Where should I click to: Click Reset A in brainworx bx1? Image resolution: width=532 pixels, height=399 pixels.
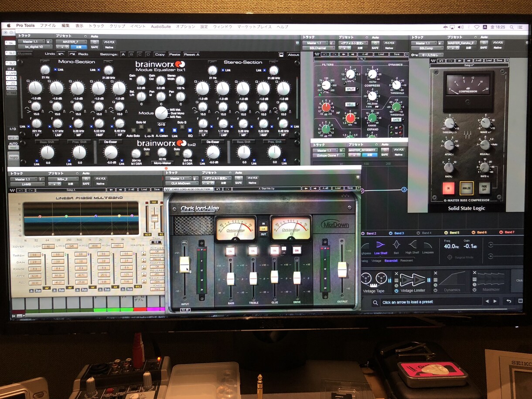click(191, 55)
